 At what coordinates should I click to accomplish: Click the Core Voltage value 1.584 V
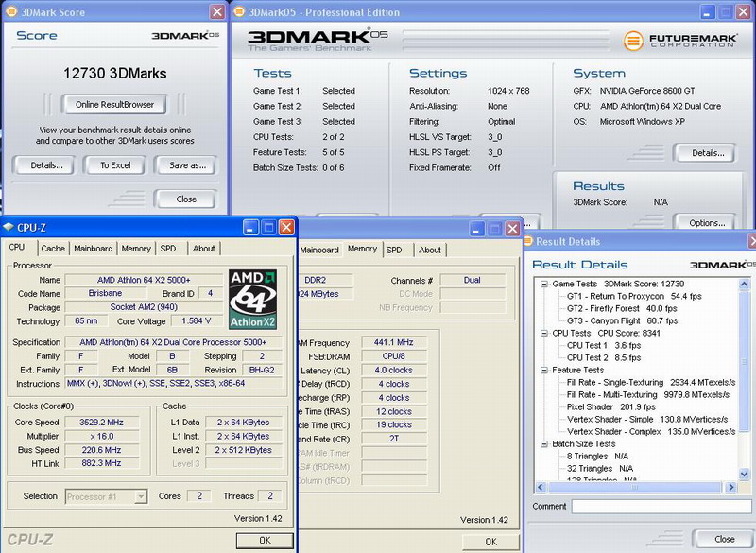[x=196, y=321]
